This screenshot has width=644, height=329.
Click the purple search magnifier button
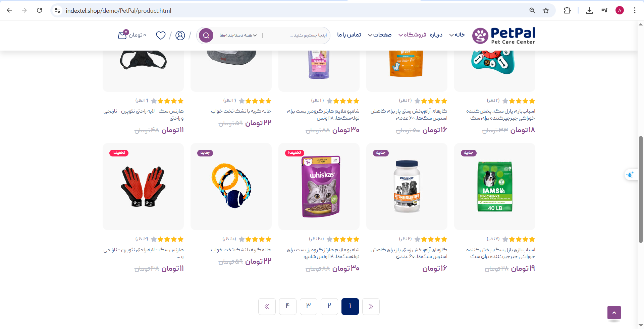click(206, 35)
